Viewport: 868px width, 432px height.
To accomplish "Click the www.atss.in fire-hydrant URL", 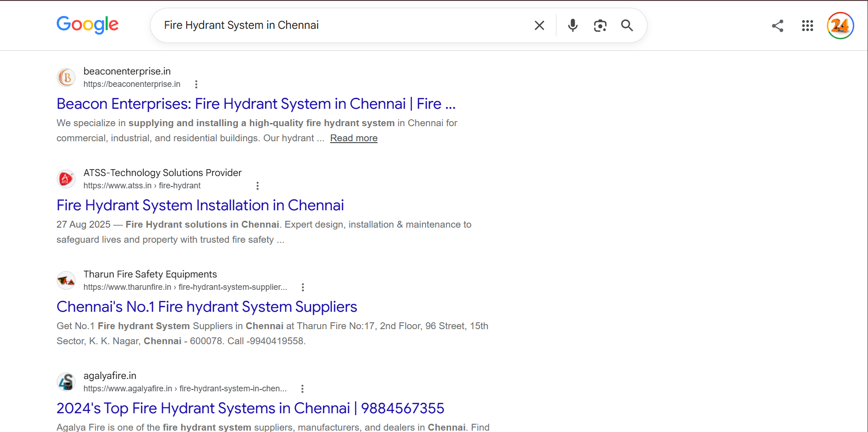I will click(x=142, y=186).
